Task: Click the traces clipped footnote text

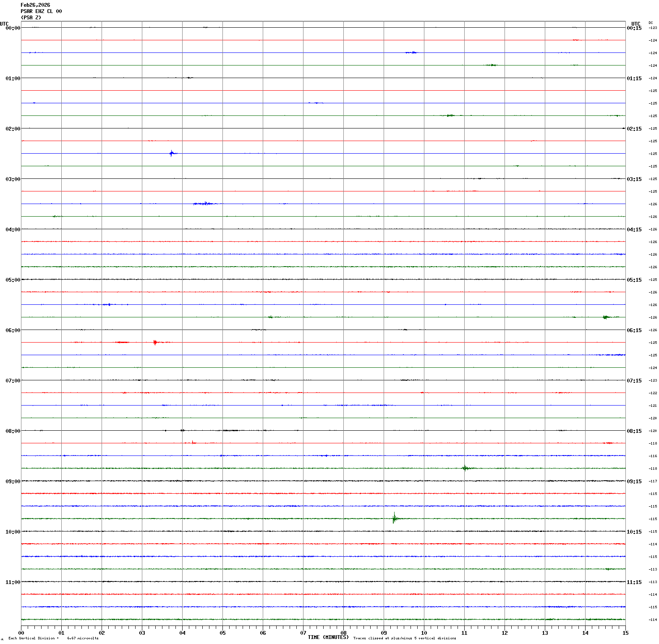Action: coord(404,639)
